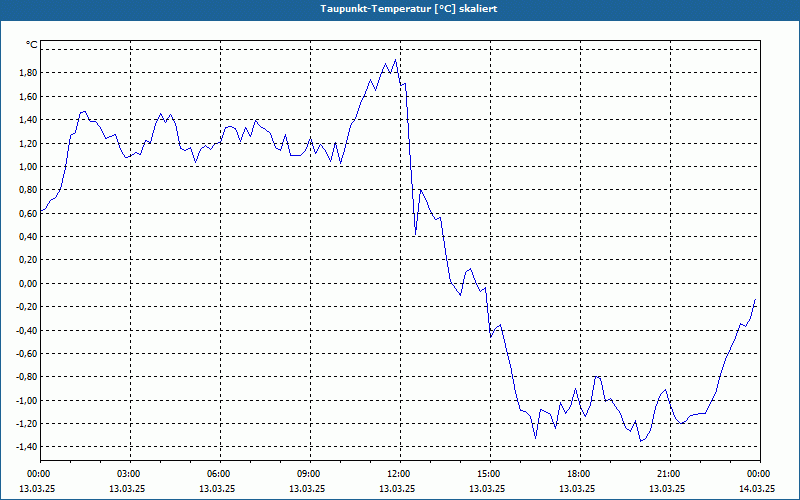Select the -0,40 y-axis value
This screenshot has width=800, height=500.
tap(27, 330)
